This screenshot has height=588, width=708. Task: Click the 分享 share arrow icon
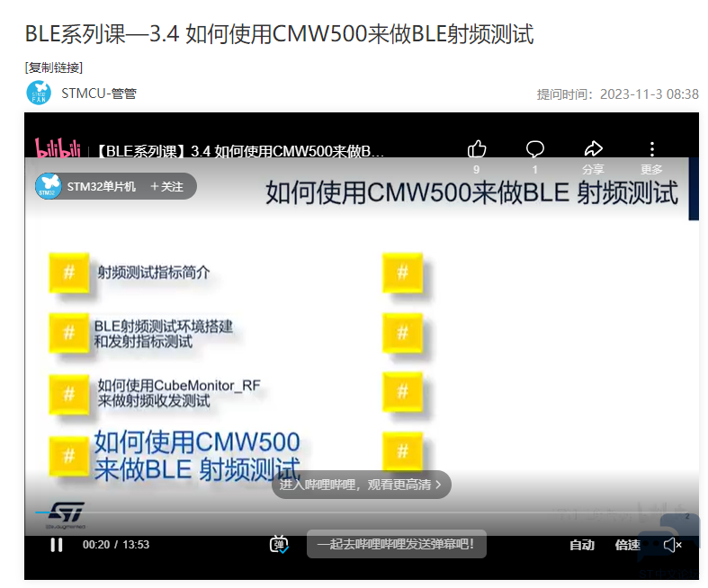click(594, 148)
